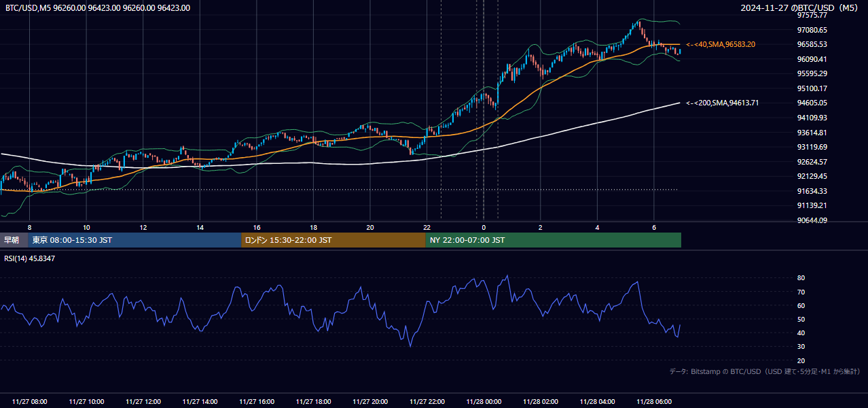Click the 11/27 20:00 date label
The image size is (868, 408).
[370, 402]
